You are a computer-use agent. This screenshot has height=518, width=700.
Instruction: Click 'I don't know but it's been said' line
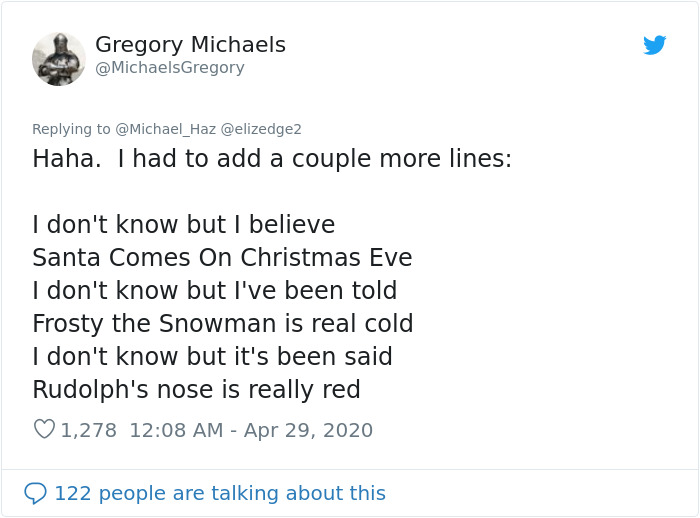click(212, 356)
